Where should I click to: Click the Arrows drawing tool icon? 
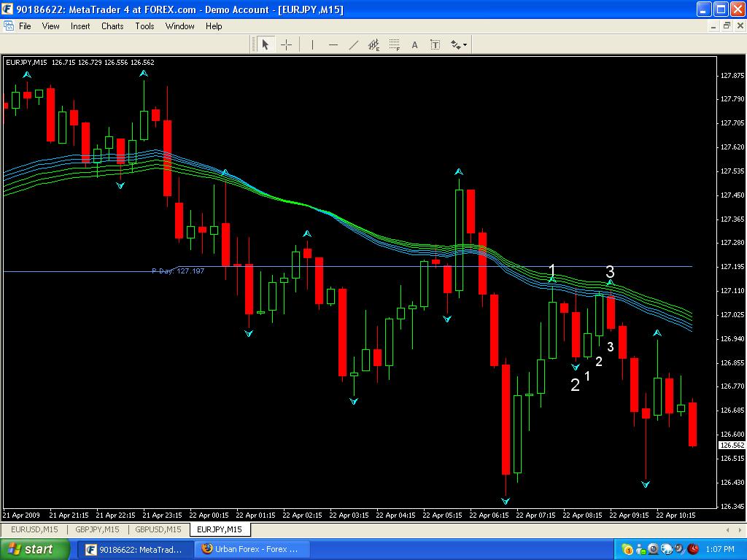[456, 44]
